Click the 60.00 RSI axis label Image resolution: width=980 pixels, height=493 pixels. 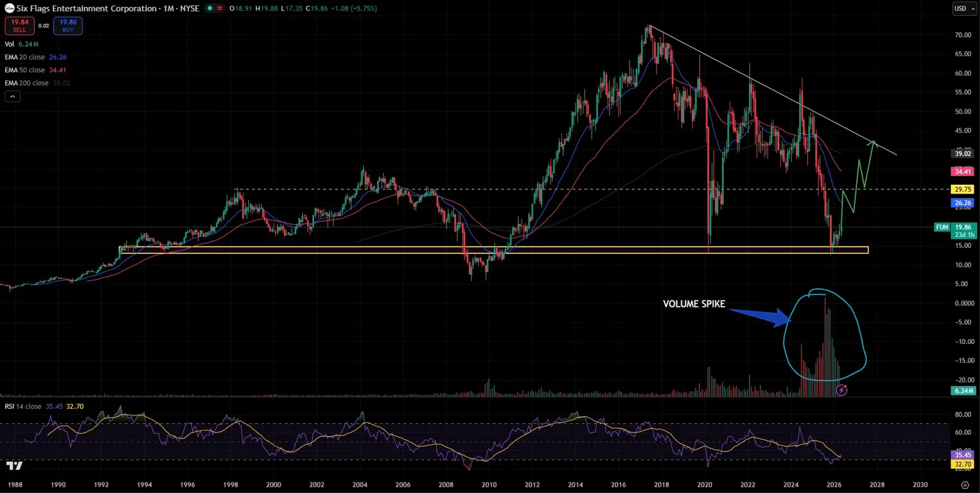[x=964, y=432]
